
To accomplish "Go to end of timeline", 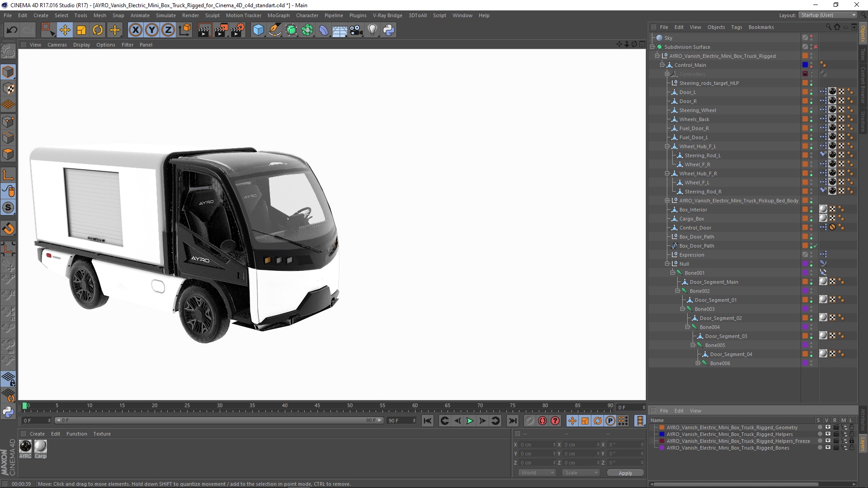I will tap(512, 421).
